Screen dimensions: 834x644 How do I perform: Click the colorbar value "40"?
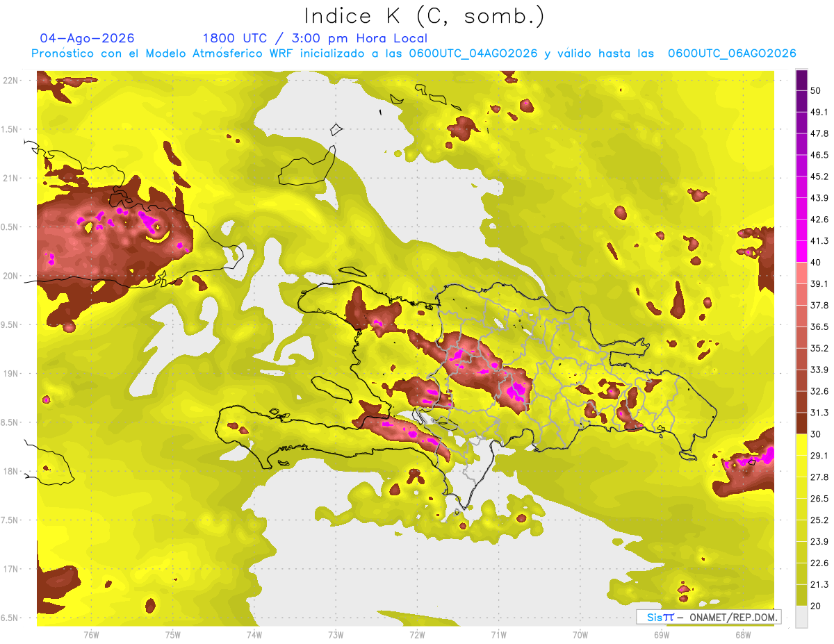click(816, 263)
